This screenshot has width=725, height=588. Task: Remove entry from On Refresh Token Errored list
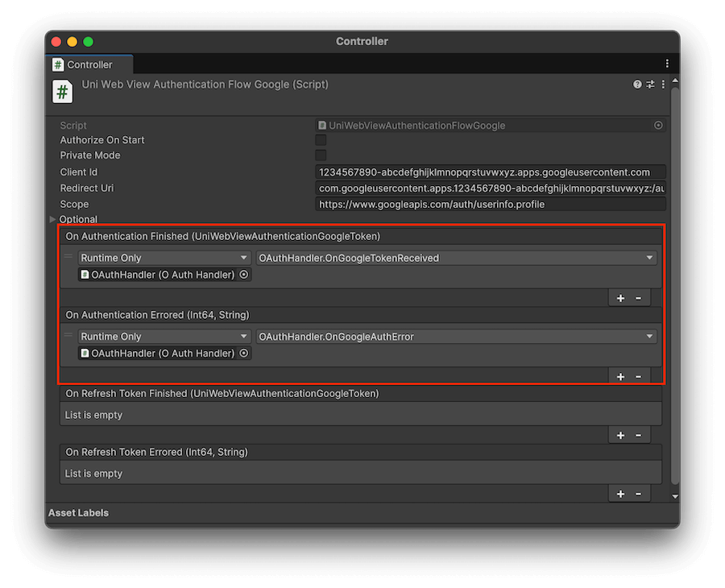(x=639, y=494)
